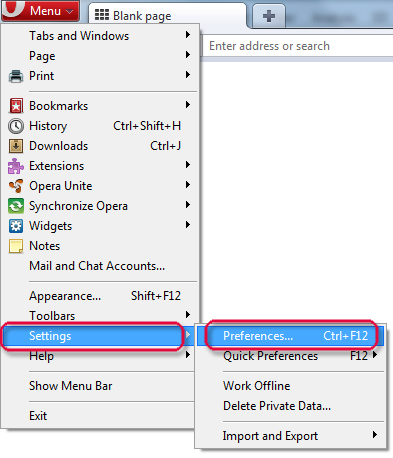Expand the Opera Unite submenu arrow
This screenshot has height=458, width=393.
[x=188, y=185]
